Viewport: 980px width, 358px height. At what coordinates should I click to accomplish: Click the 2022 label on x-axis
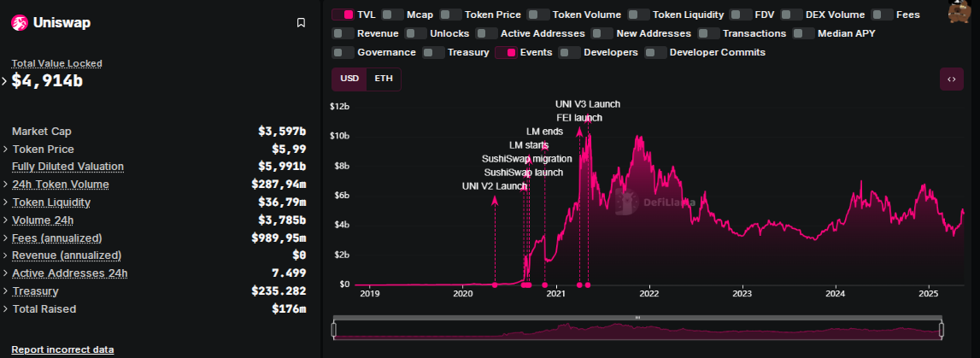pyautogui.click(x=649, y=294)
